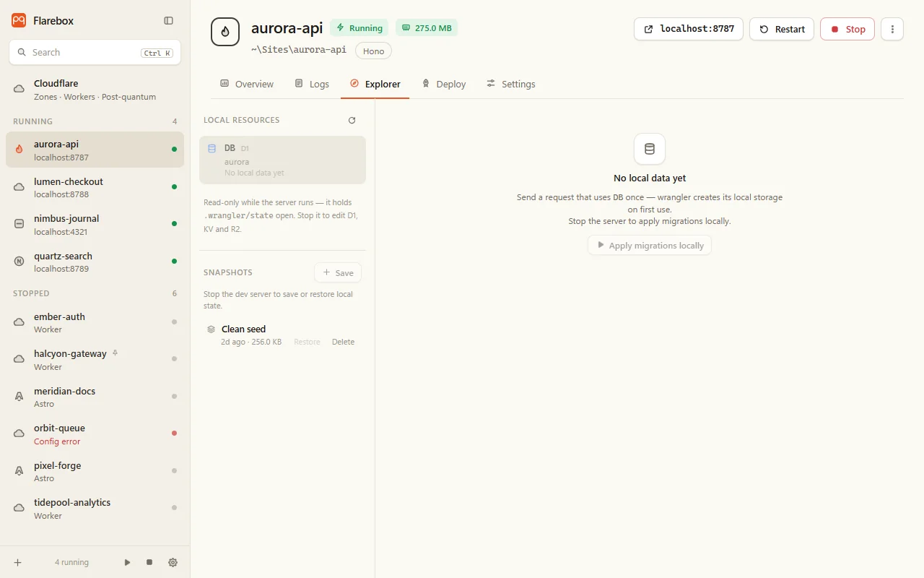
Task: Restore the Clean seed snapshot
Action: (307, 342)
